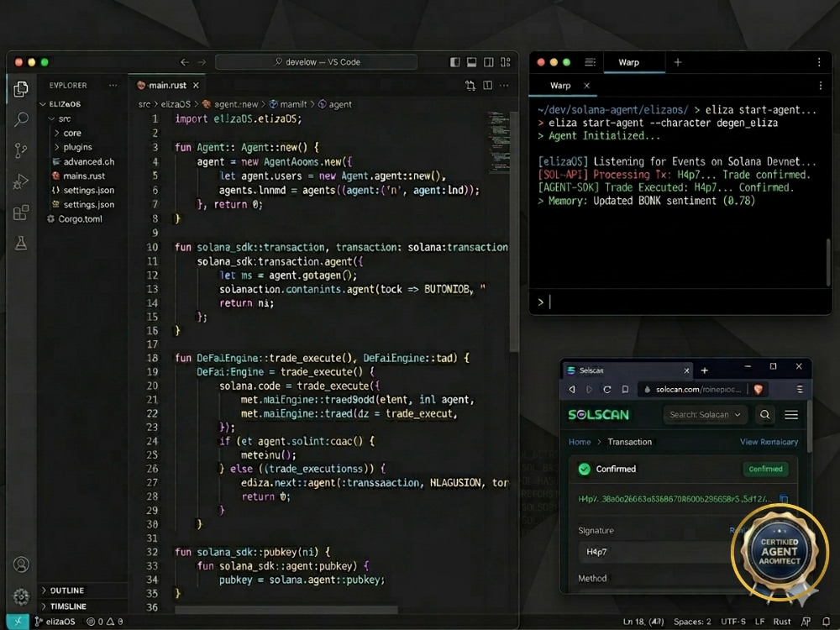
Task: Close the main.rust editor tab
Action: pos(196,85)
